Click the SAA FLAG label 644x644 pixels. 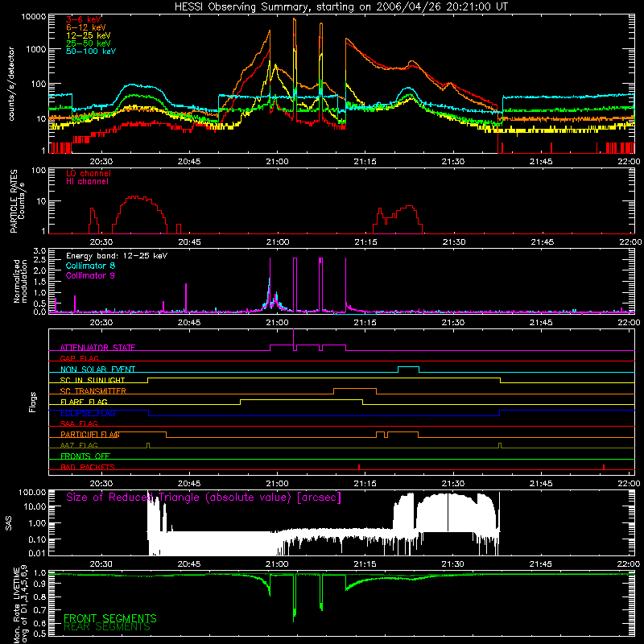click(79, 423)
